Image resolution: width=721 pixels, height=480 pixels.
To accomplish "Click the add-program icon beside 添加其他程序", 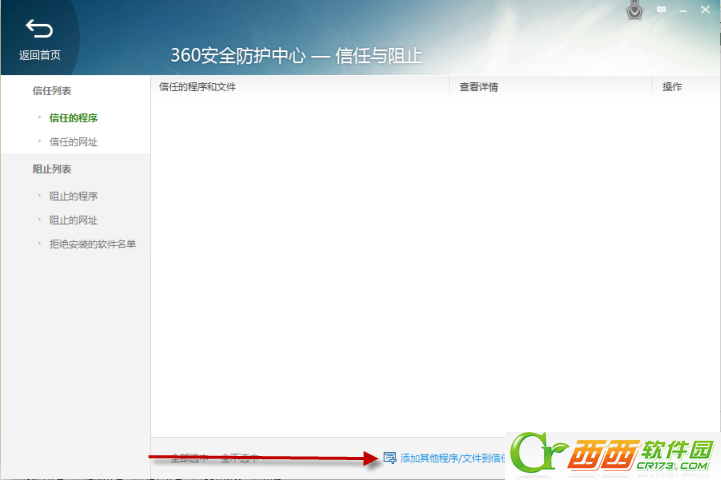I will pyautogui.click(x=390, y=458).
